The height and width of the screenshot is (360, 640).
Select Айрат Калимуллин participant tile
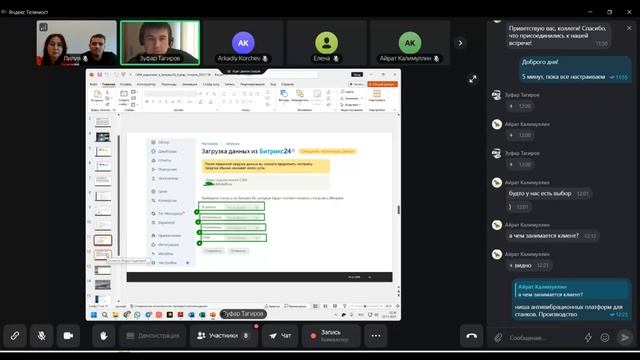(x=410, y=43)
